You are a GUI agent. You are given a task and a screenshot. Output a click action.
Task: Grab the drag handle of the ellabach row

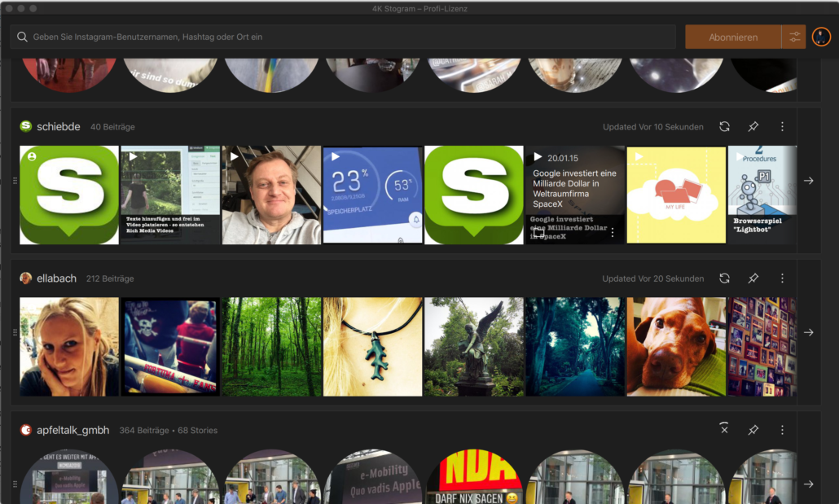(x=15, y=332)
